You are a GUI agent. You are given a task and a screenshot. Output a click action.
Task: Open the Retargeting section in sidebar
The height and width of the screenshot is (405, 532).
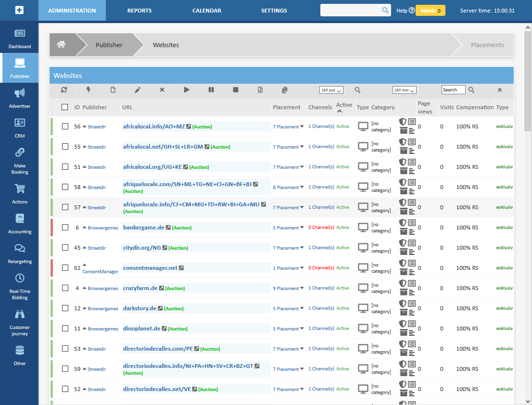(20, 253)
